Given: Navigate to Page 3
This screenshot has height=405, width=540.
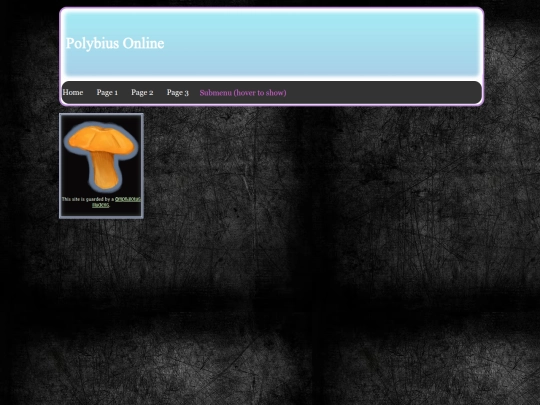Looking at the screenshot, I should pos(177,93).
